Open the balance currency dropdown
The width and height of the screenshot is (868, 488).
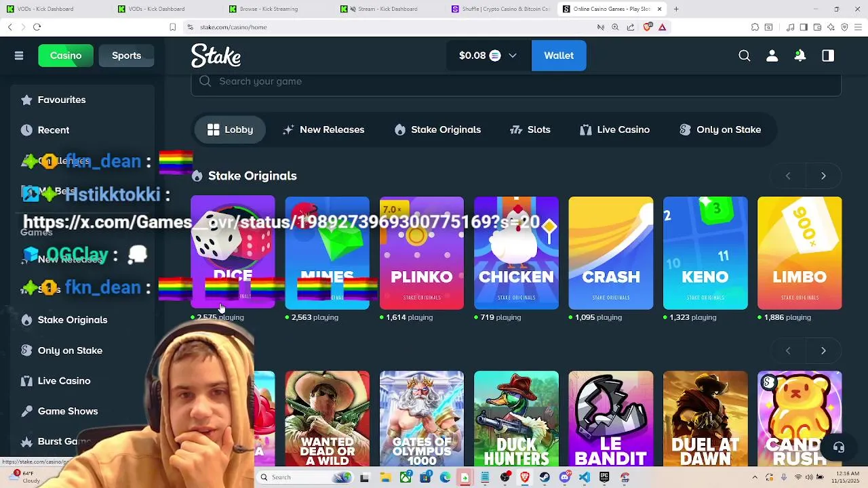488,56
